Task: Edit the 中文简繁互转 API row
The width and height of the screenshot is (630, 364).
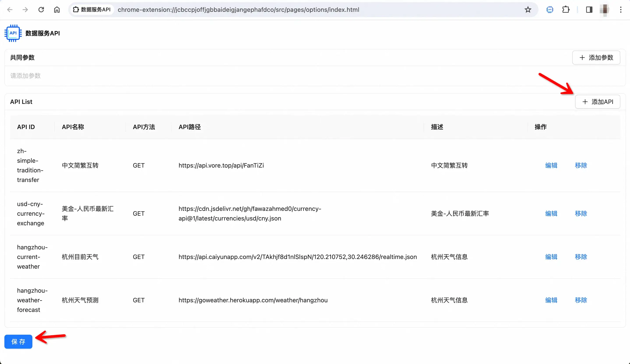Action: point(551,165)
